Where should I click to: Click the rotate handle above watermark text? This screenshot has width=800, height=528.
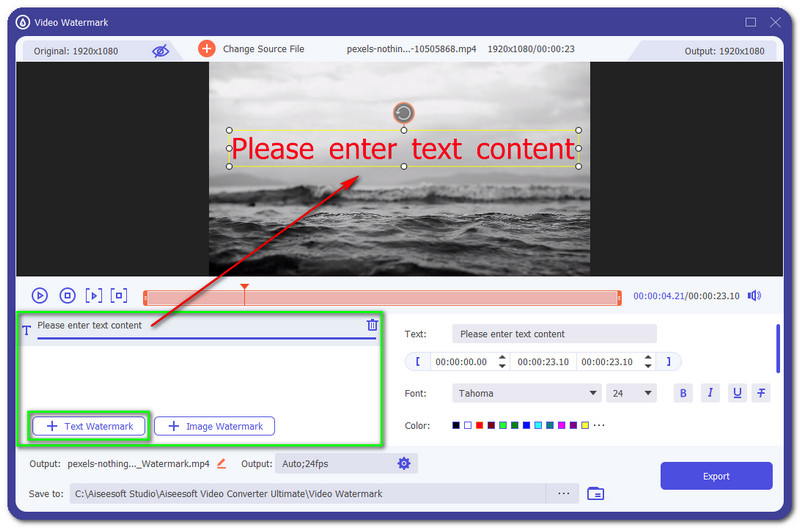(403, 113)
